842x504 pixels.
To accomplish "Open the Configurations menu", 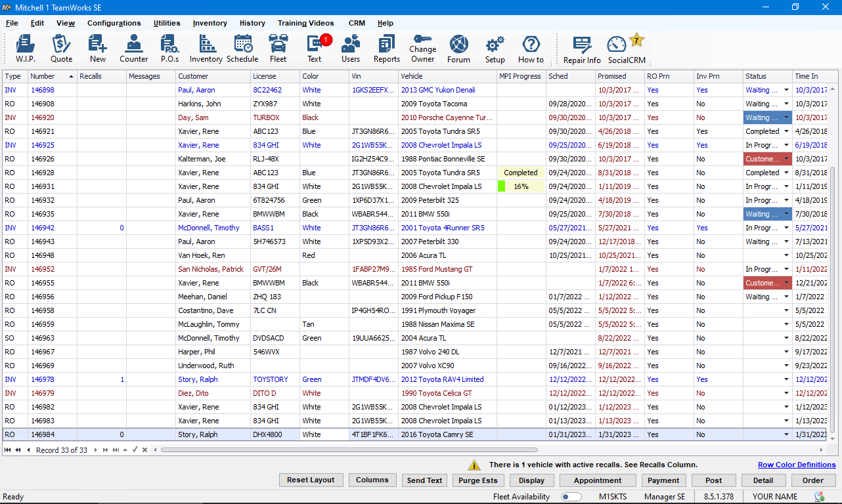I will (114, 23).
